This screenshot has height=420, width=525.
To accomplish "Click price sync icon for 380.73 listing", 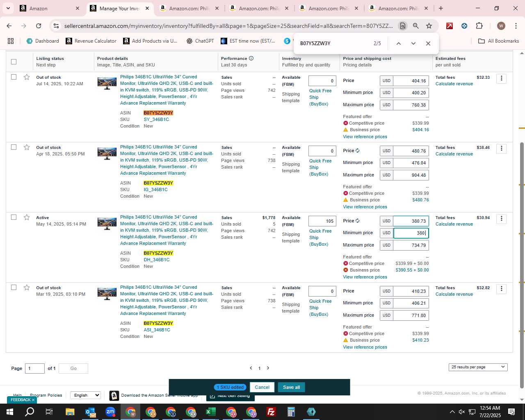I will [x=358, y=221].
